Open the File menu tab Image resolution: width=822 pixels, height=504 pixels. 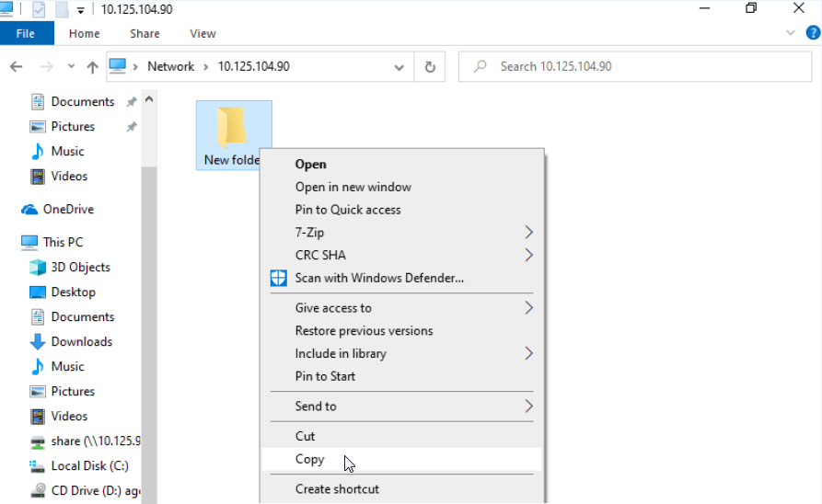pyautogui.click(x=26, y=33)
